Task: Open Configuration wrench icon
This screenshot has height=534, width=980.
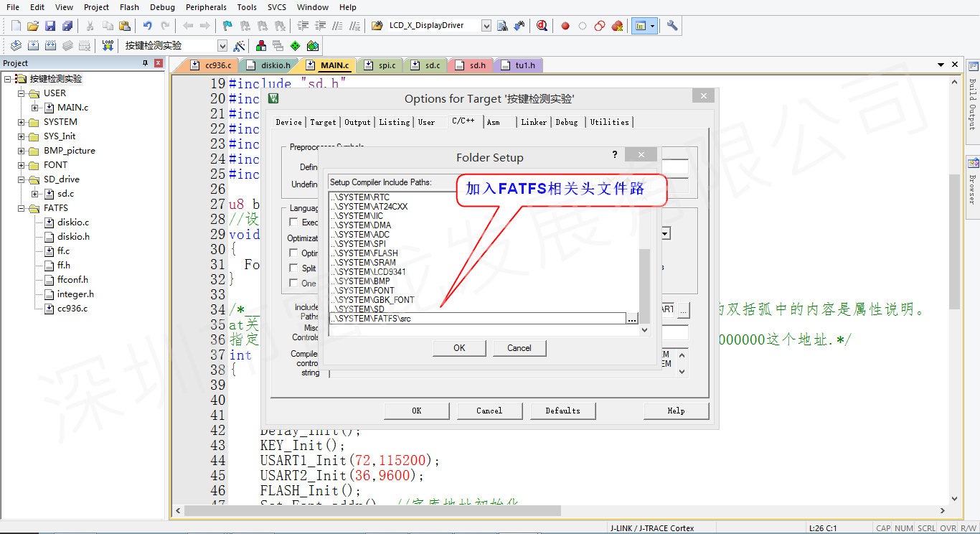Action: 672,26
